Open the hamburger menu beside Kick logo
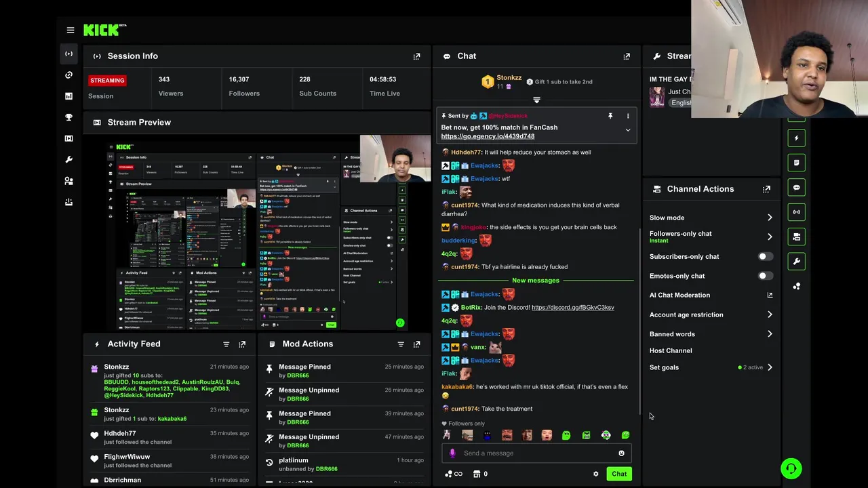 click(x=71, y=30)
